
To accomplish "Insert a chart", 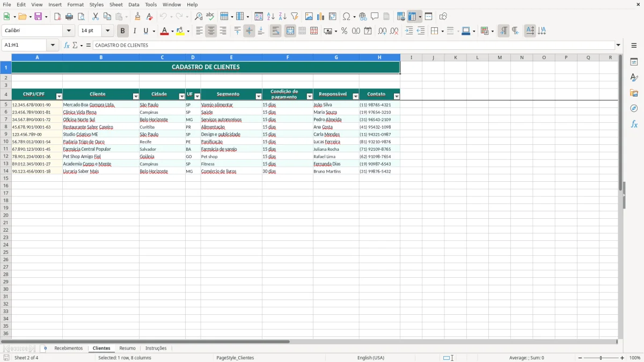I will tap(321, 17).
